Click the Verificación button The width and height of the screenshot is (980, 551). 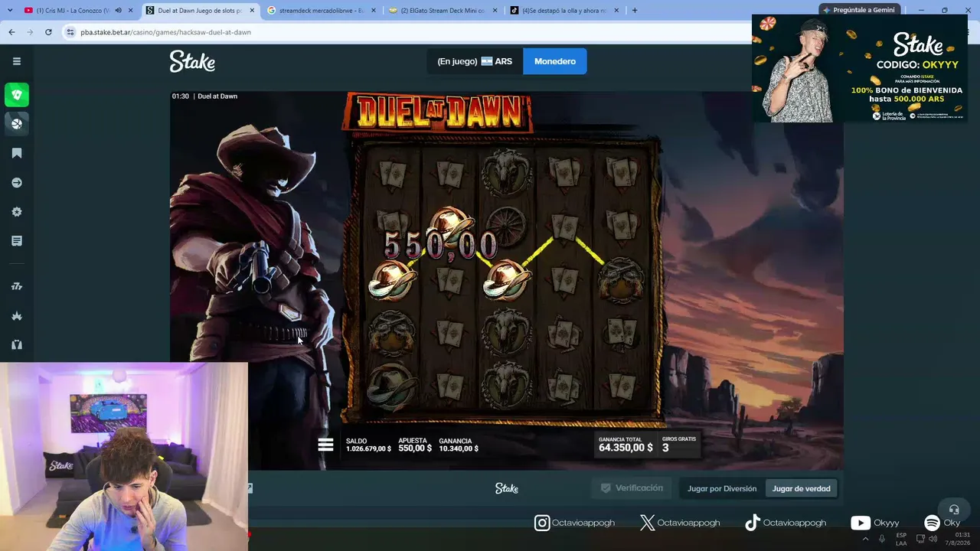coord(632,488)
